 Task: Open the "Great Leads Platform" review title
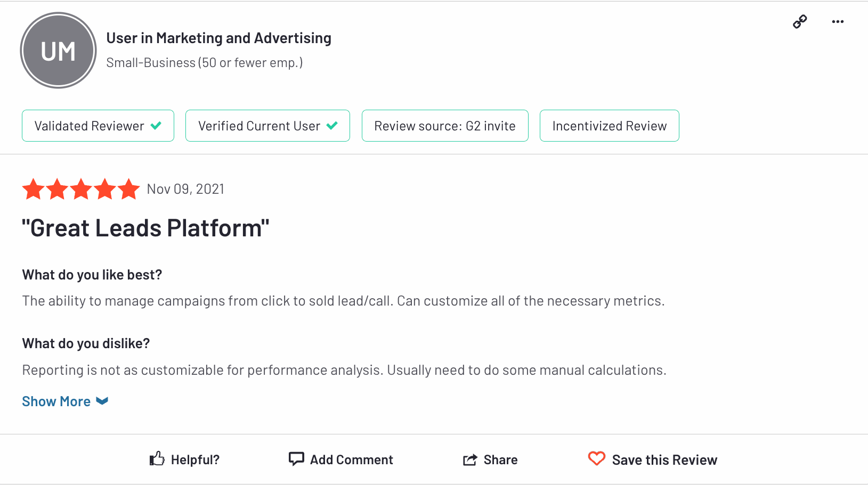pos(145,228)
